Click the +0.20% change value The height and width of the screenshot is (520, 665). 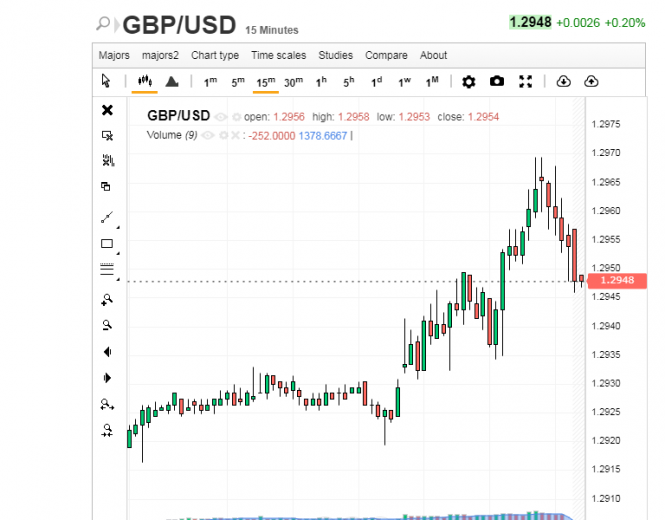[x=625, y=22]
